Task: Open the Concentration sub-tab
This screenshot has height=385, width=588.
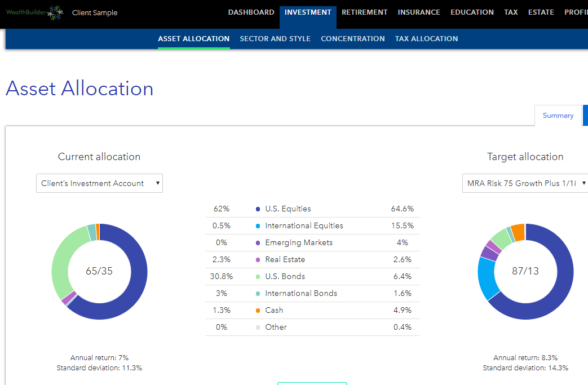Action: click(x=353, y=38)
